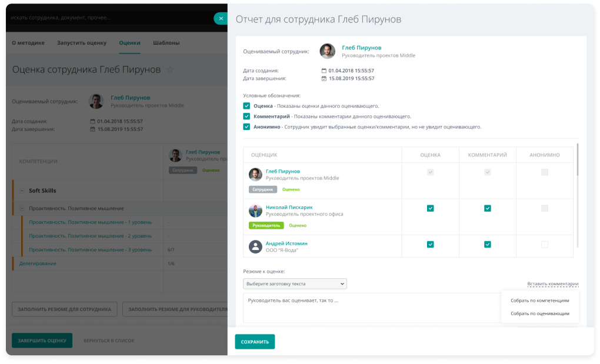Uncheck Комментарий for Андрей Истомин
The height and width of the screenshot is (364, 600).
point(487,244)
